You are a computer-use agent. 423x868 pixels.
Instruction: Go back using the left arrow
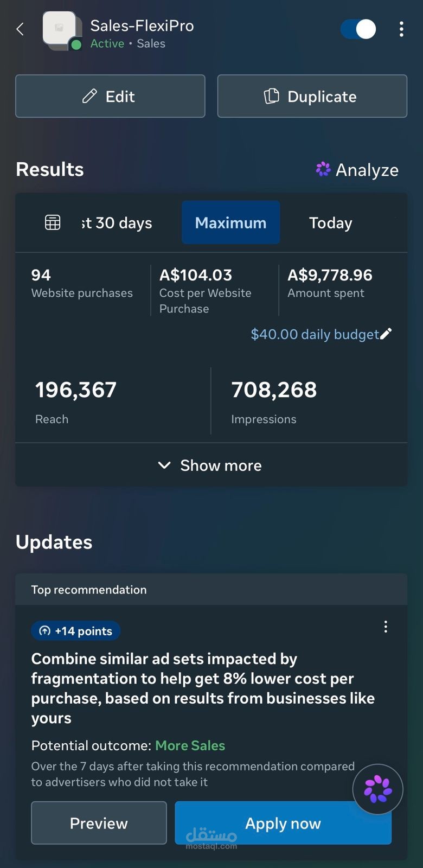pyautogui.click(x=20, y=29)
